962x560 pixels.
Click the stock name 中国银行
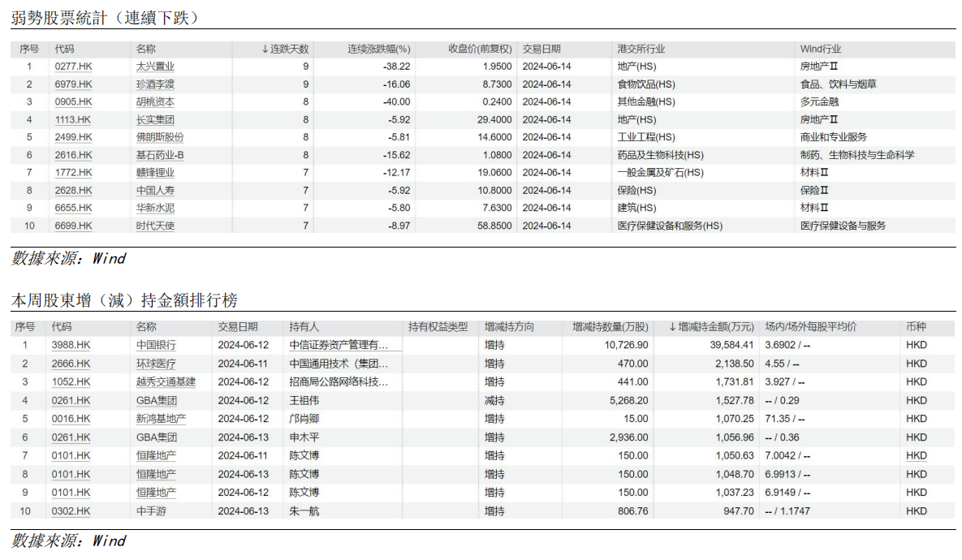(x=156, y=345)
